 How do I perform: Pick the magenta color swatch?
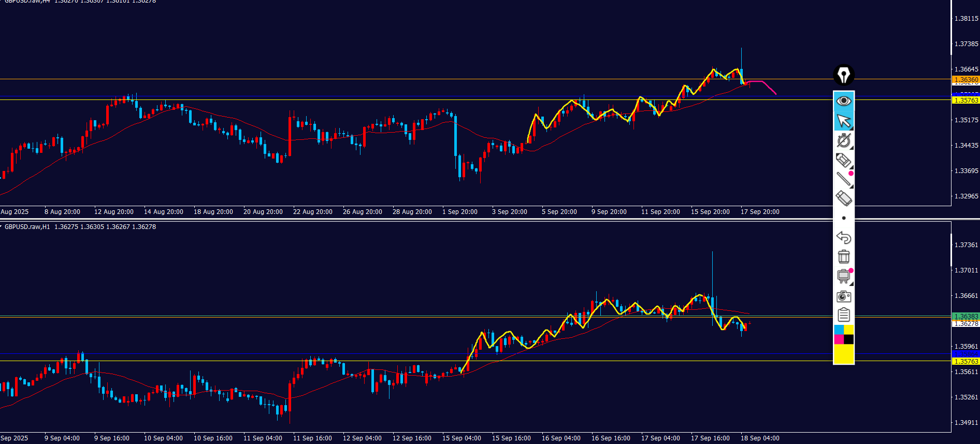(x=839, y=340)
